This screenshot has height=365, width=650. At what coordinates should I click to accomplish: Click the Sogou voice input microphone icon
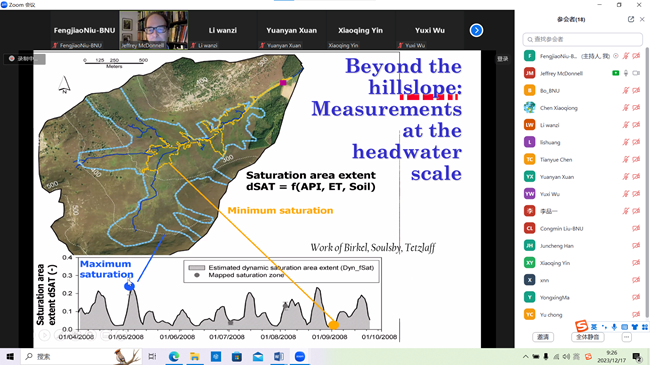pyautogui.click(x=614, y=327)
